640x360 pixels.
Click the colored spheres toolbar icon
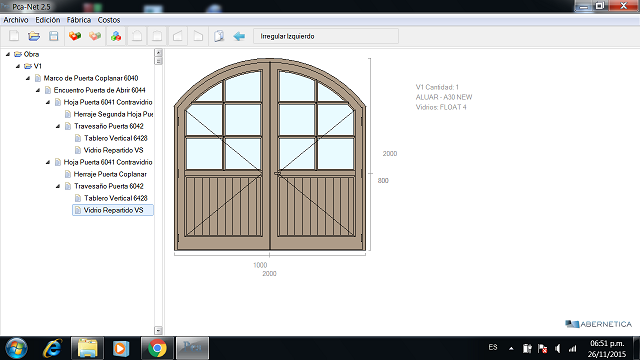pos(116,36)
